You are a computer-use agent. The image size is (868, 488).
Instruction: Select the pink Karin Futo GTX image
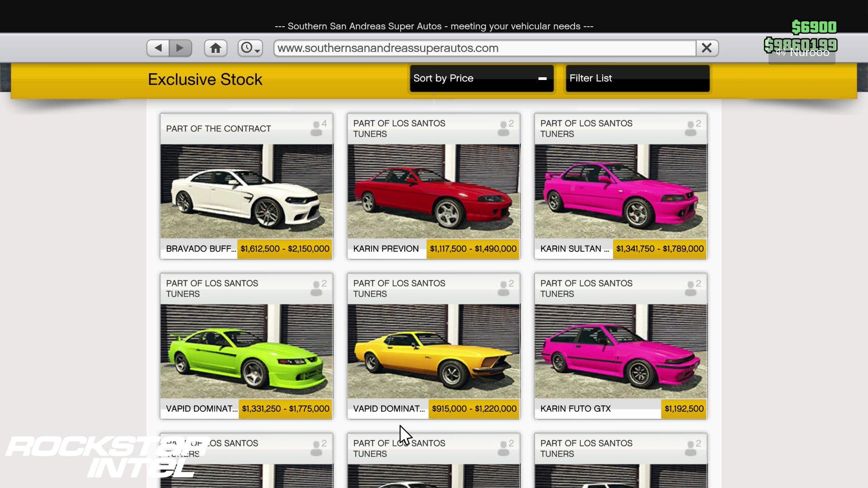click(x=621, y=351)
